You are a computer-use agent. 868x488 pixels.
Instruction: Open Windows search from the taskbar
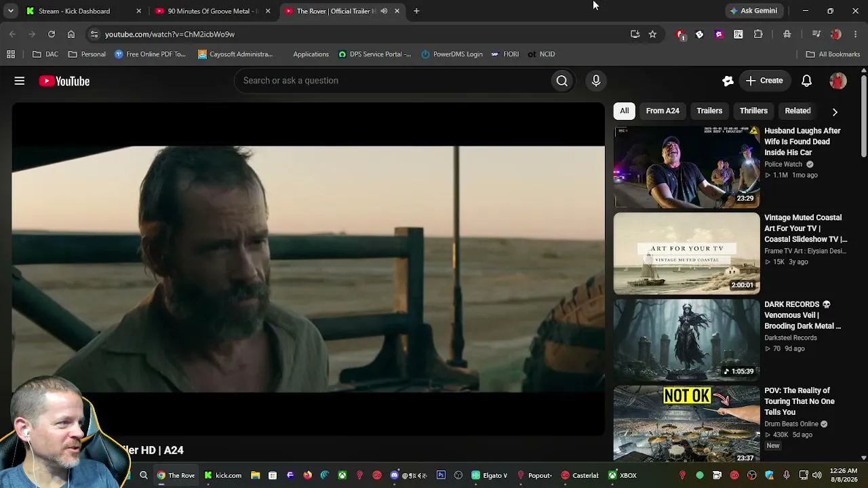click(144, 475)
